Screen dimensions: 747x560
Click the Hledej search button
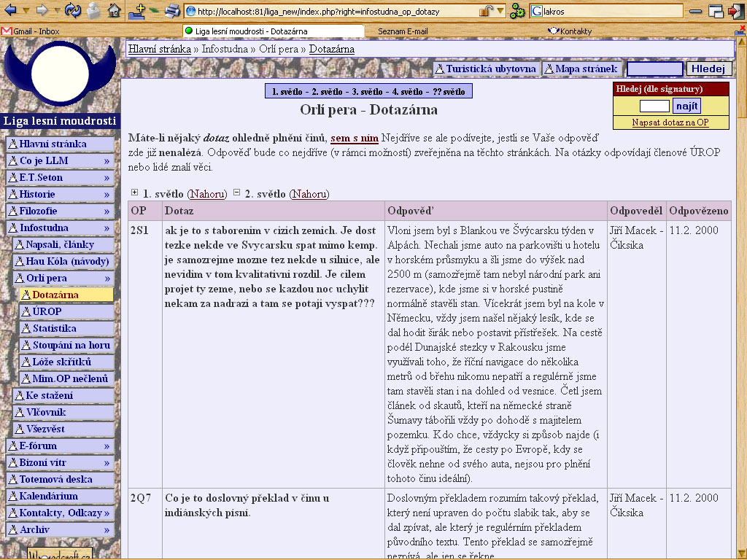[708, 69]
